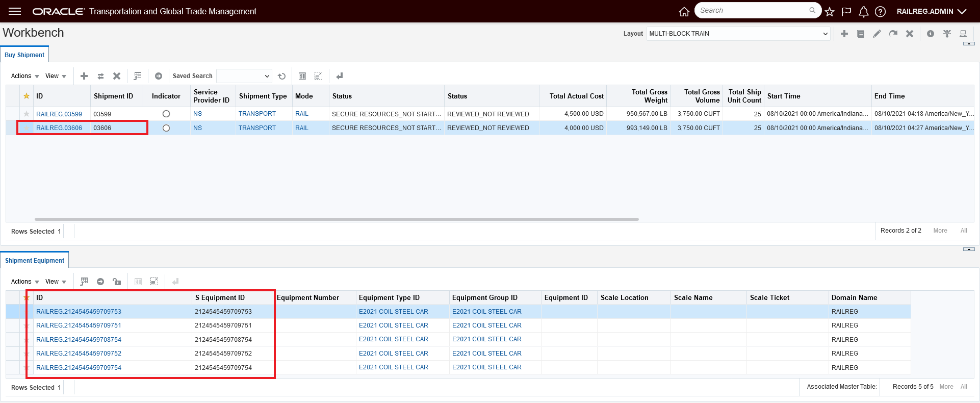The height and width of the screenshot is (403, 980).
Task: Click the add layout plus icon
Action: tap(844, 34)
